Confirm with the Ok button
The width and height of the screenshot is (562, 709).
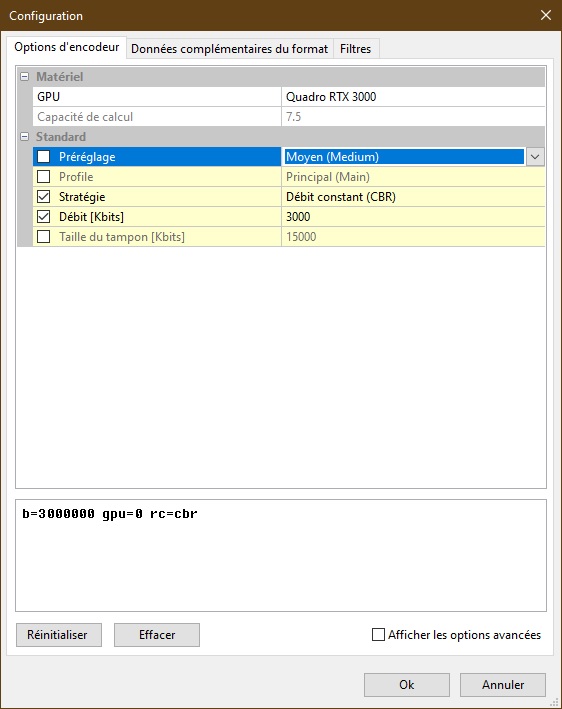click(x=406, y=685)
